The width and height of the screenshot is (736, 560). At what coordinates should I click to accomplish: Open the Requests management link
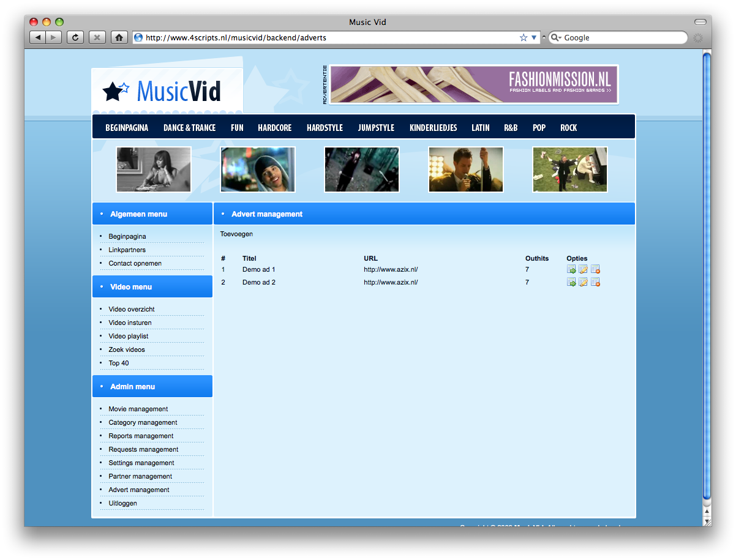(x=143, y=449)
